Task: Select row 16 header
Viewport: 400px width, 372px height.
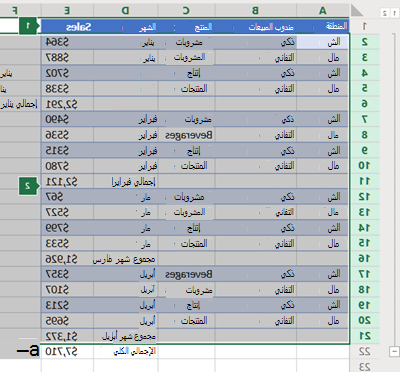Action: click(x=365, y=259)
